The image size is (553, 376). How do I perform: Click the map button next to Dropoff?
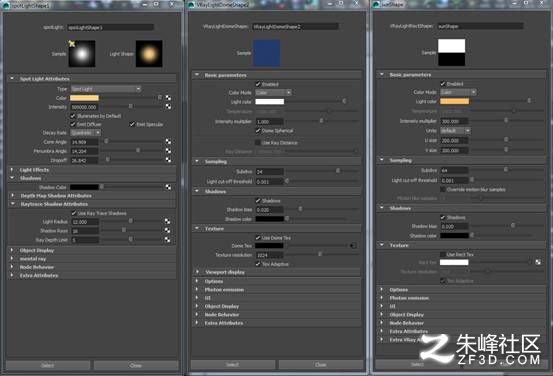tap(169, 159)
